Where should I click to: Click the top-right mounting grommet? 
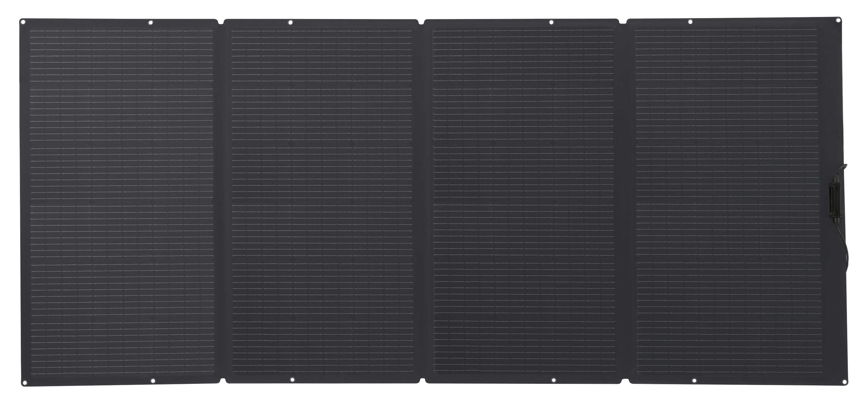tap(838, 20)
